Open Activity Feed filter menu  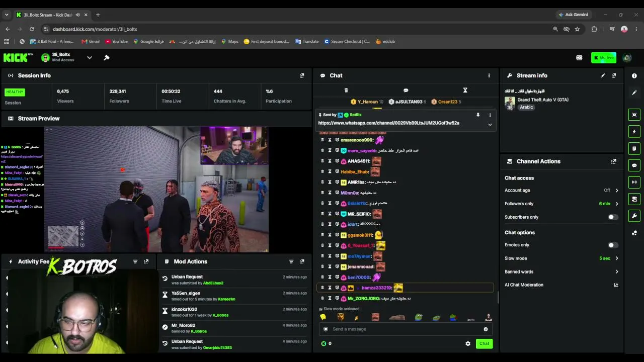click(x=135, y=261)
